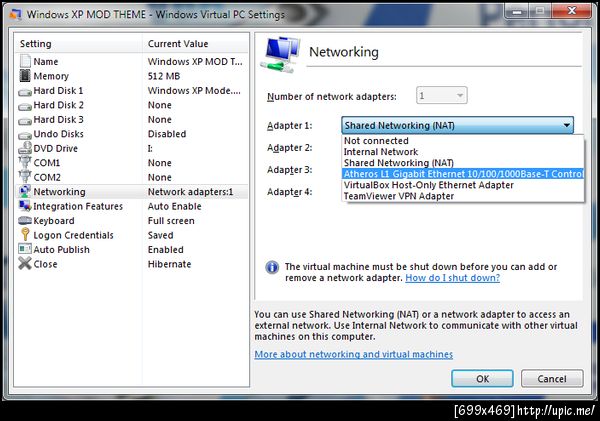Click the 'Full screen' keyboard value
Image resolution: width=600 pixels, height=421 pixels.
tap(171, 220)
